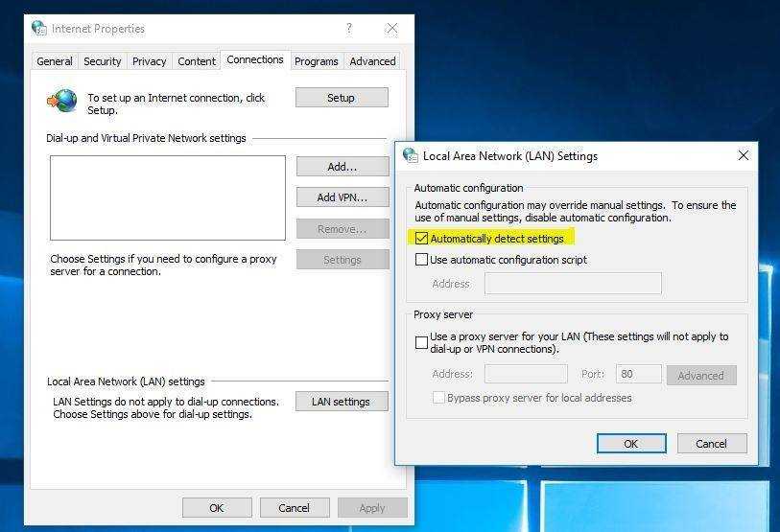Click the Internet Properties title bar globe icon
The image size is (780, 532).
click(38, 29)
